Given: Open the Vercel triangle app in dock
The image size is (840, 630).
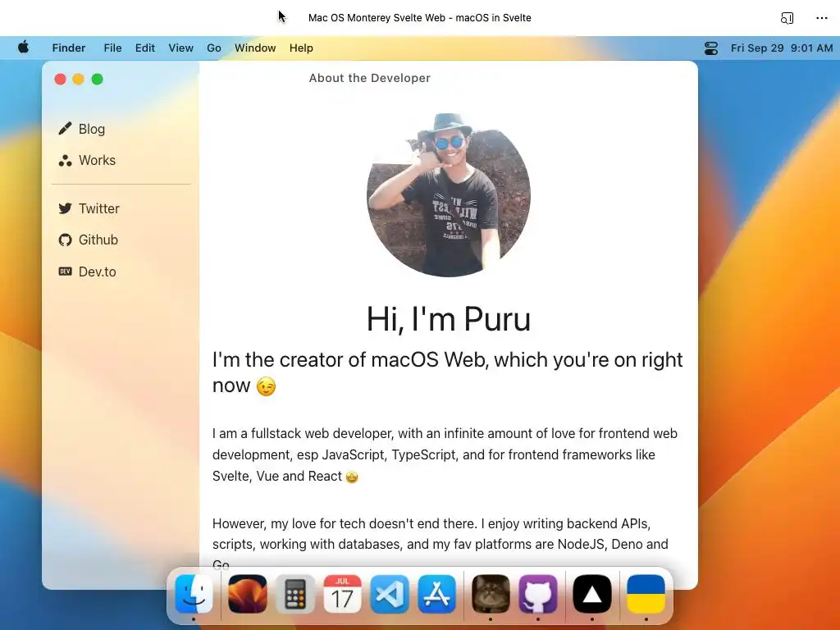Looking at the screenshot, I should (x=592, y=594).
